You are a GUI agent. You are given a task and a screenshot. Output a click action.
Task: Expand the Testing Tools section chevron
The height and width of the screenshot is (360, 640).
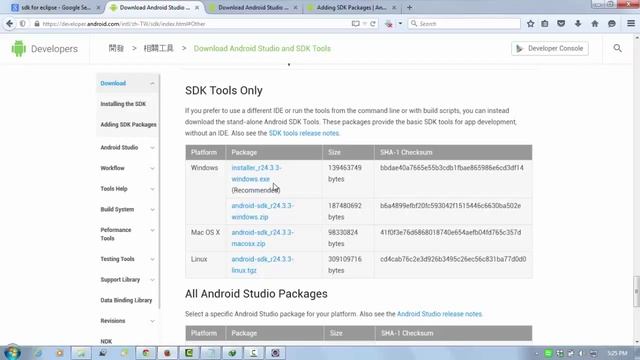coord(152,259)
